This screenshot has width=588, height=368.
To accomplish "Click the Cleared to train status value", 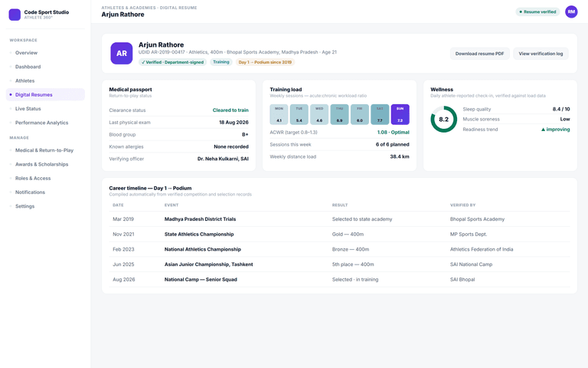I will tap(230, 110).
